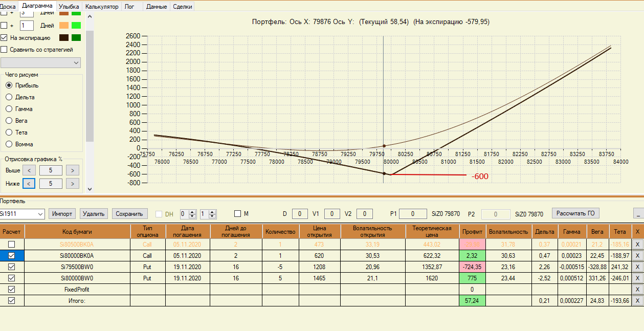
Task: Open the strategy comparison dropdown
Action: click(x=41, y=62)
